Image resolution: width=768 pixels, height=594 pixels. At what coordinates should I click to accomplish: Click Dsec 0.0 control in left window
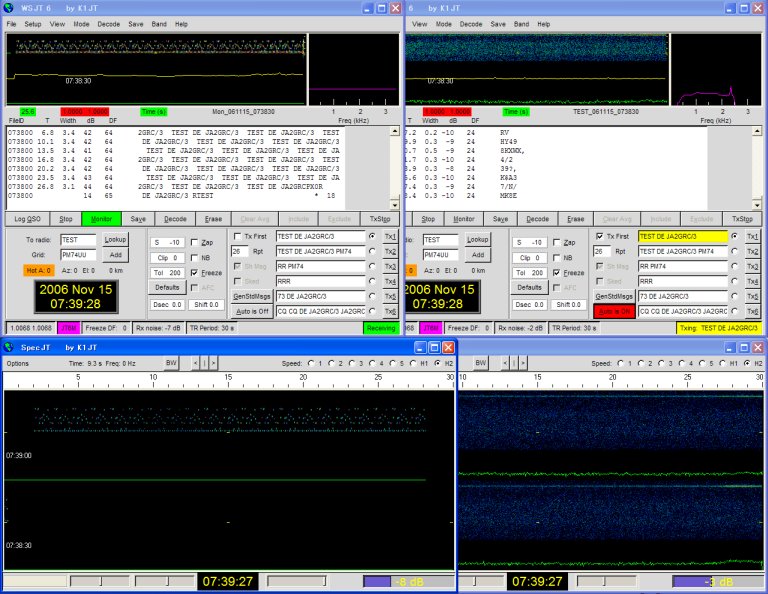coord(167,304)
